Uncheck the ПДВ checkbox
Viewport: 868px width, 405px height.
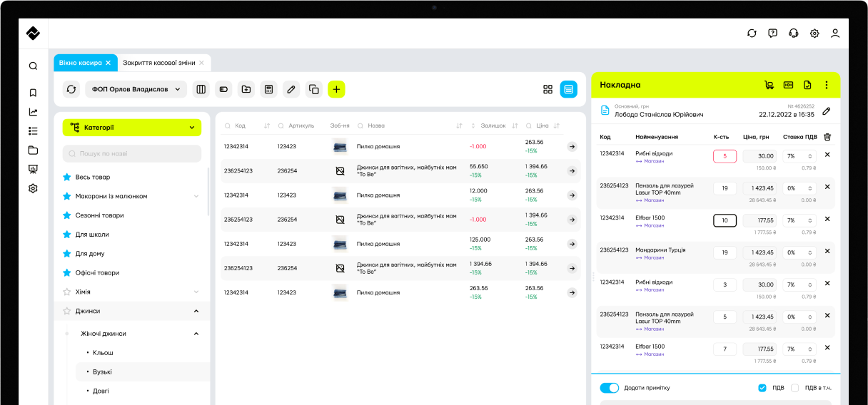[x=762, y=388]
